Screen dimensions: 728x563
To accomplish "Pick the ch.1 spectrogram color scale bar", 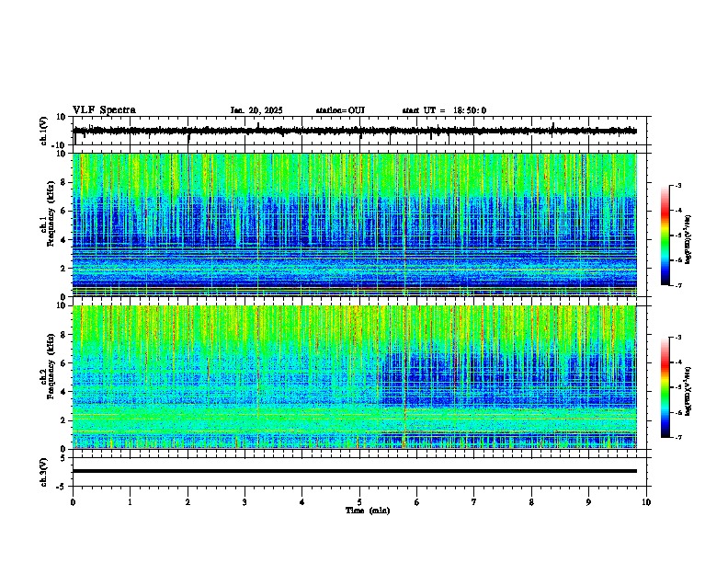I will click(x=665, y=236).
